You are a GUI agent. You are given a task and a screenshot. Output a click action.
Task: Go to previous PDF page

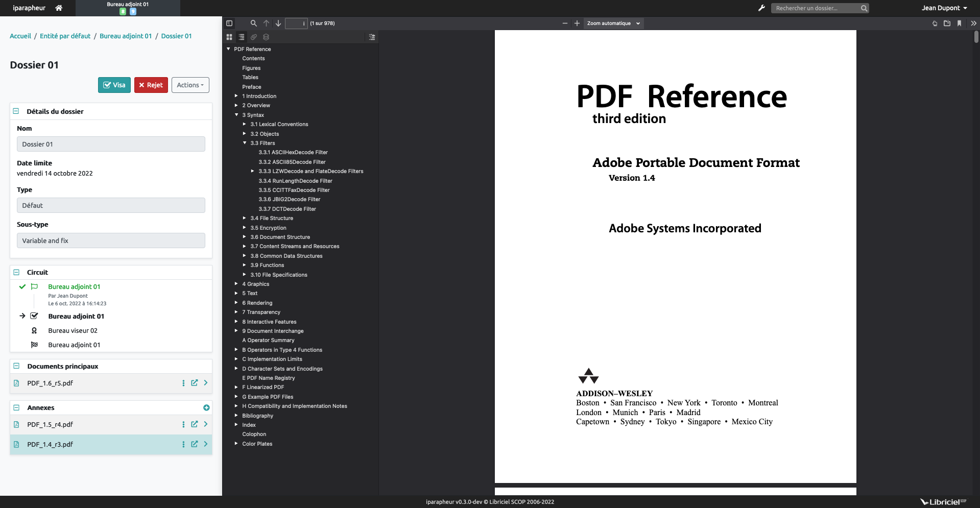(266, 23)
